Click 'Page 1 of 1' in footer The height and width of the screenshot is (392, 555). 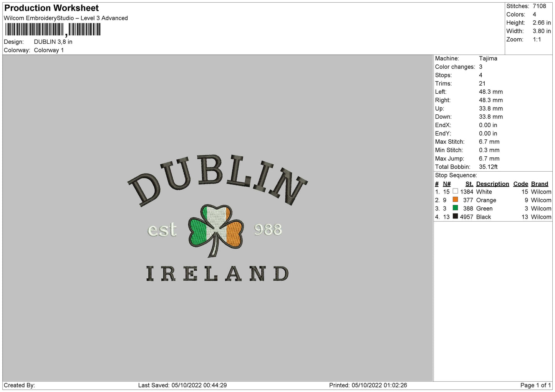pyautogui.click(x=535, y=385)
